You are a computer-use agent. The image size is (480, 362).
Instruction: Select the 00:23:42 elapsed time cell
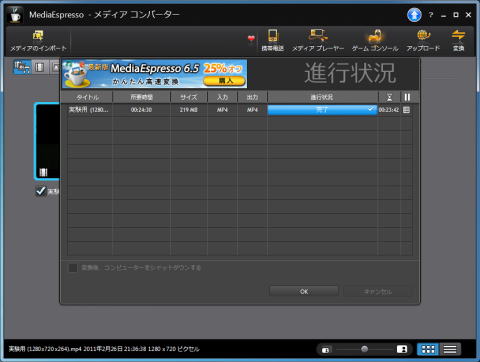click(x=389, y=110)
